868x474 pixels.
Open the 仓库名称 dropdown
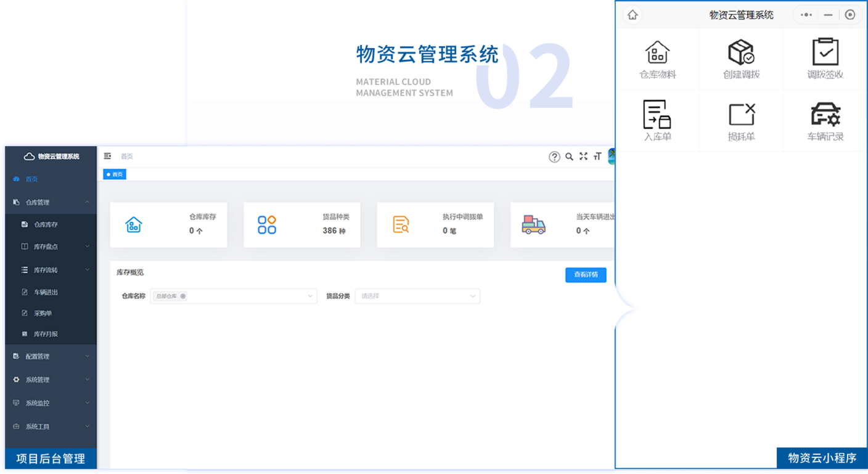point(310,296)
